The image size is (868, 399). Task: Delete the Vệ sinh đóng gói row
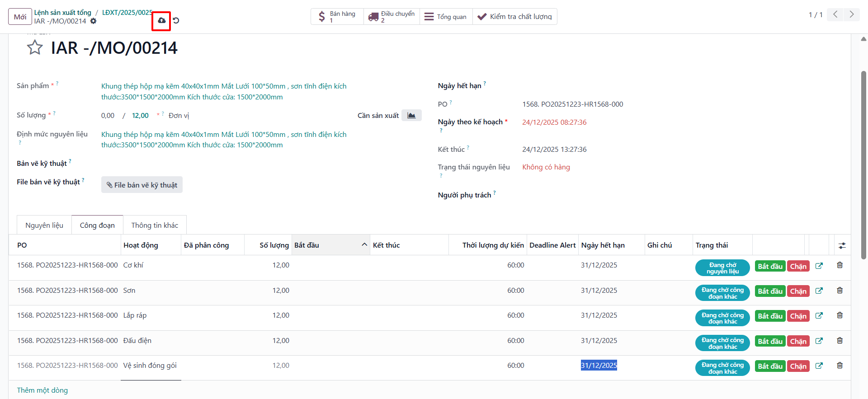tap(840, 365)
